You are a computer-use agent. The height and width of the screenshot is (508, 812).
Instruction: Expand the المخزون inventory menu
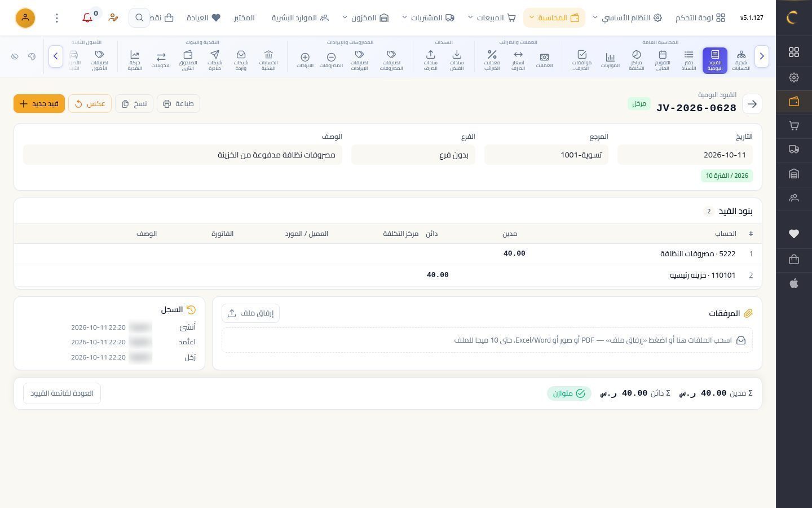tap(365, 18)
